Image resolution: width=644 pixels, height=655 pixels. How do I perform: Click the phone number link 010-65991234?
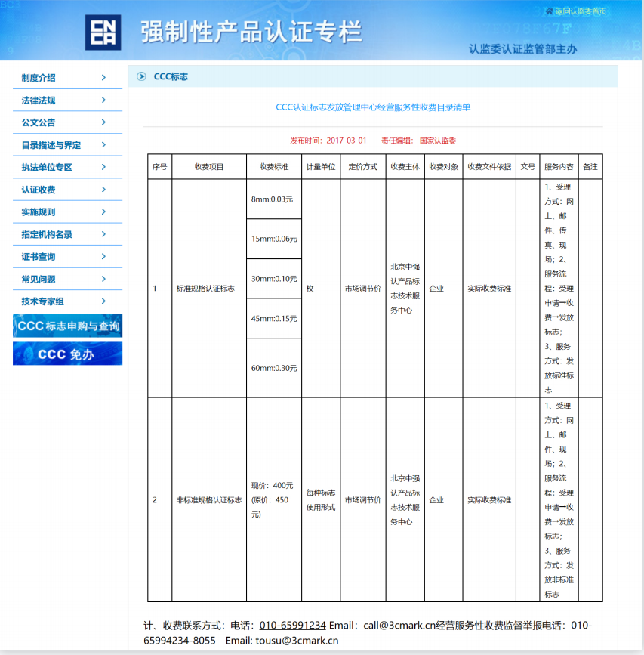[x=292, y=624]
